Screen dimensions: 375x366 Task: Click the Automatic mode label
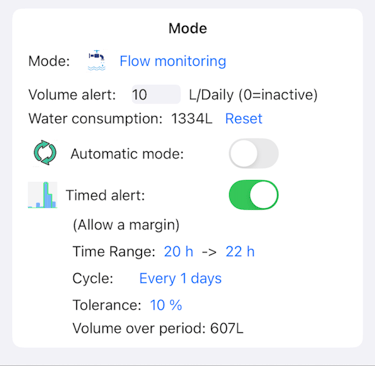point(127,154)
